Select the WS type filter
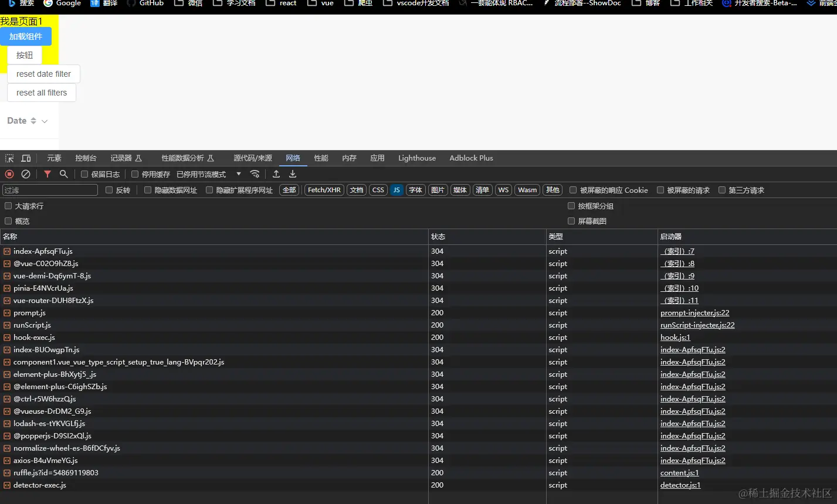837x504 pixels. 503,190
